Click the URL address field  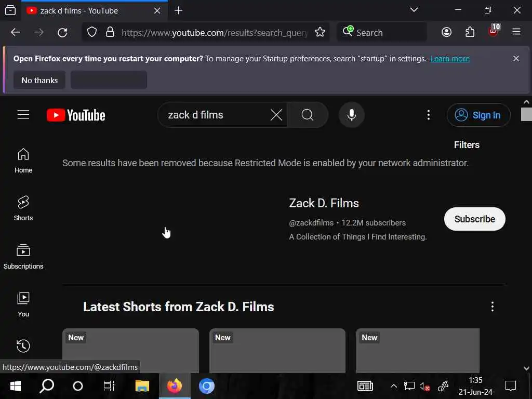pos(215,33)
